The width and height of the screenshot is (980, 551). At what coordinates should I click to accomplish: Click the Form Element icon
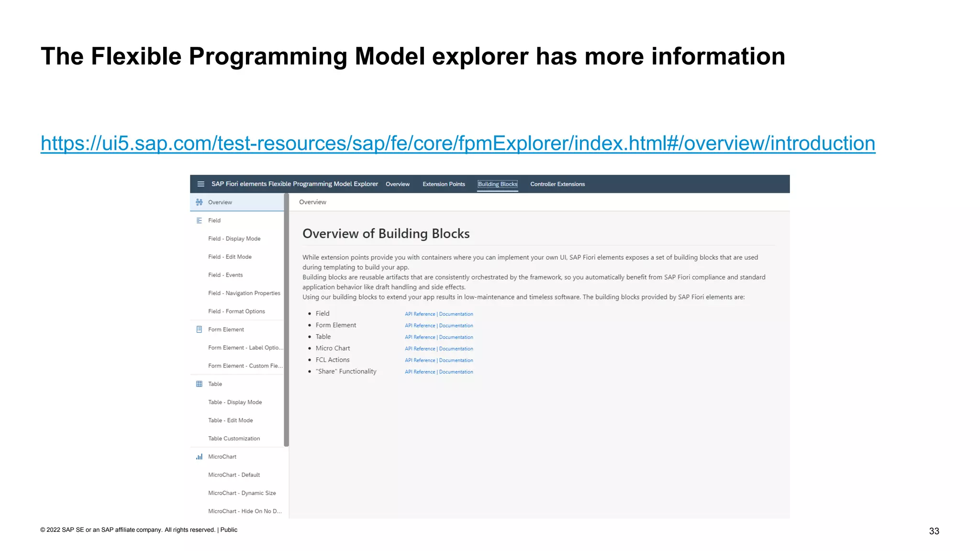[x=199, y=330]
